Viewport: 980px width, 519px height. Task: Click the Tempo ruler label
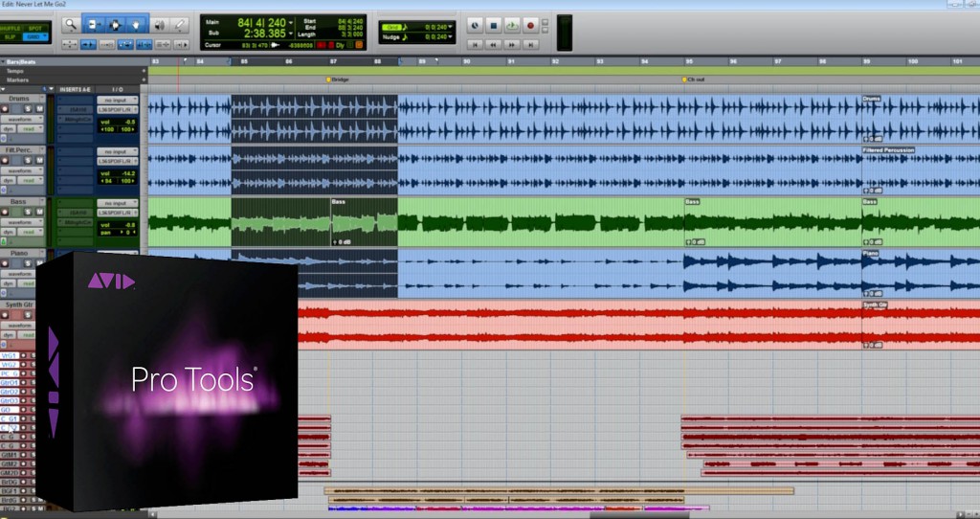[14, 71]
